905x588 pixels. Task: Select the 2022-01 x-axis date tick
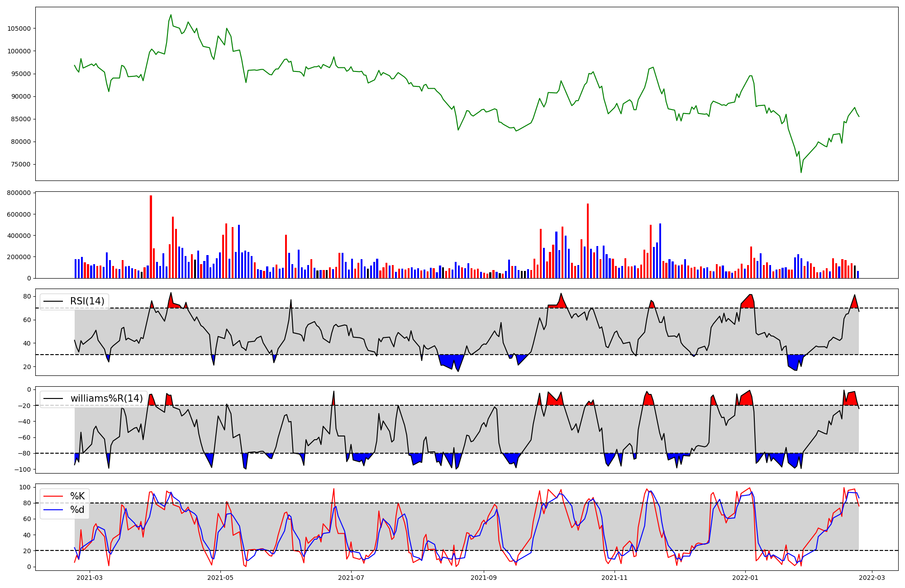point(745,578)
